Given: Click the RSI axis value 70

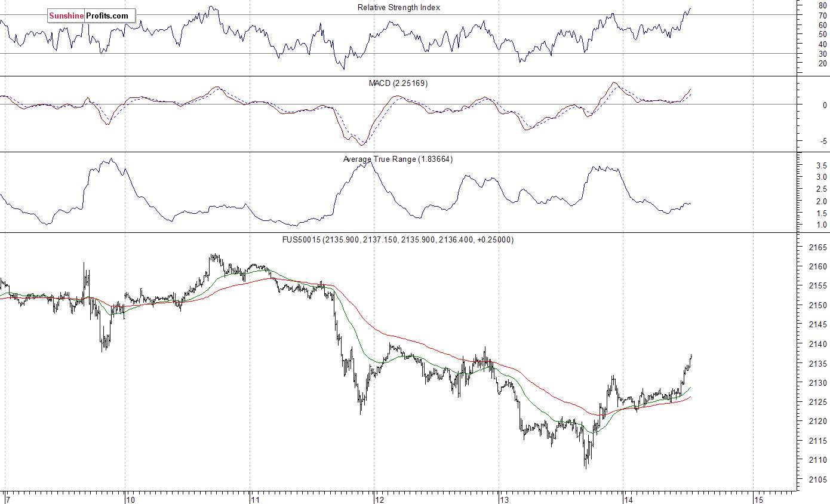Looking at the screenshot, I should click(823, 15).
